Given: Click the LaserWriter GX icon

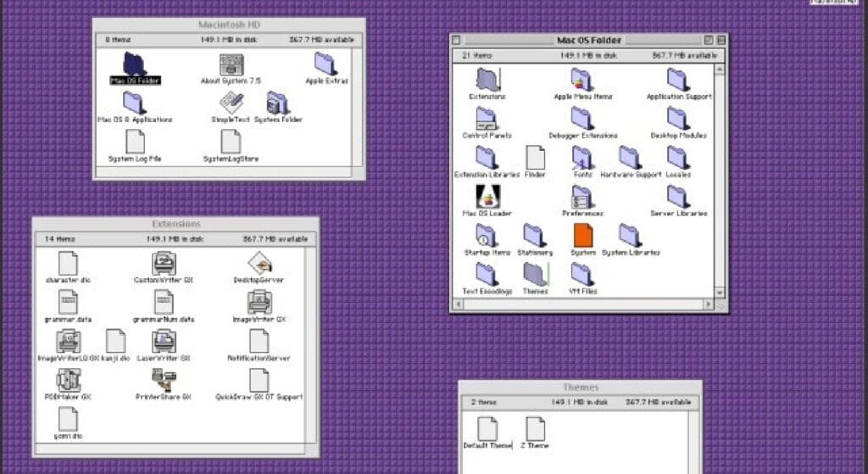Looking at the screenshot, I should point(164,342).
